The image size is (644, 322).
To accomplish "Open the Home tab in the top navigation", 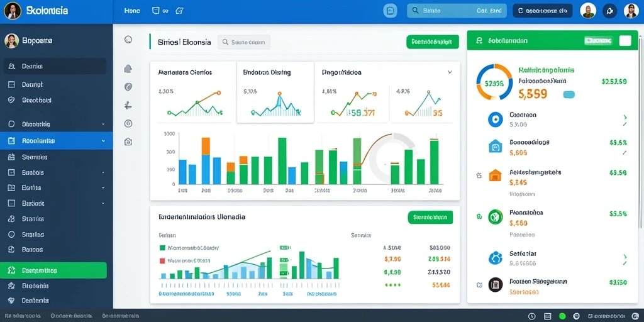I will coord(132,11).
